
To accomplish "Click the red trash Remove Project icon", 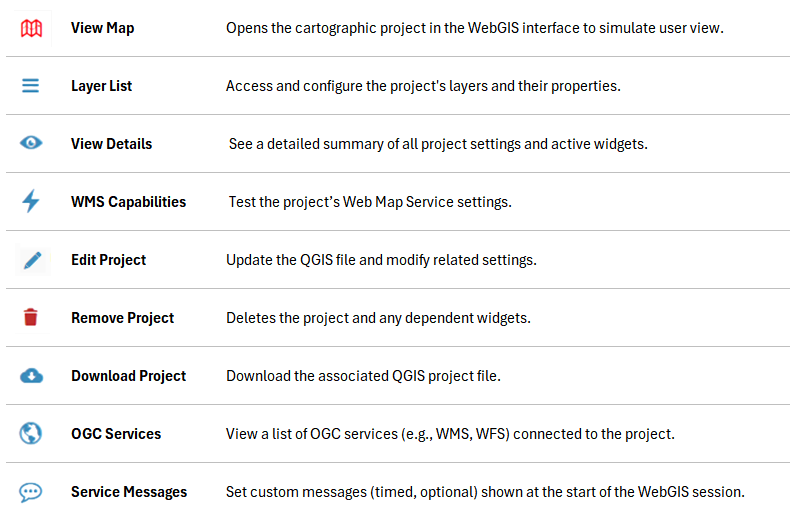I will [31, 317].
